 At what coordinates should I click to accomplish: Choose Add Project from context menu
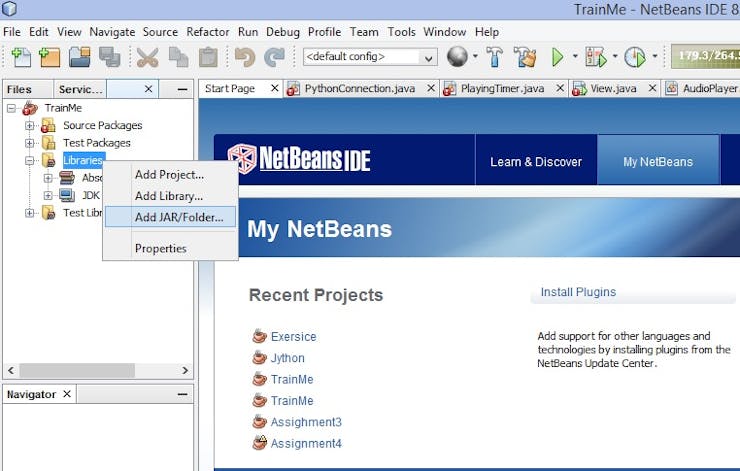tap(170, 175)
